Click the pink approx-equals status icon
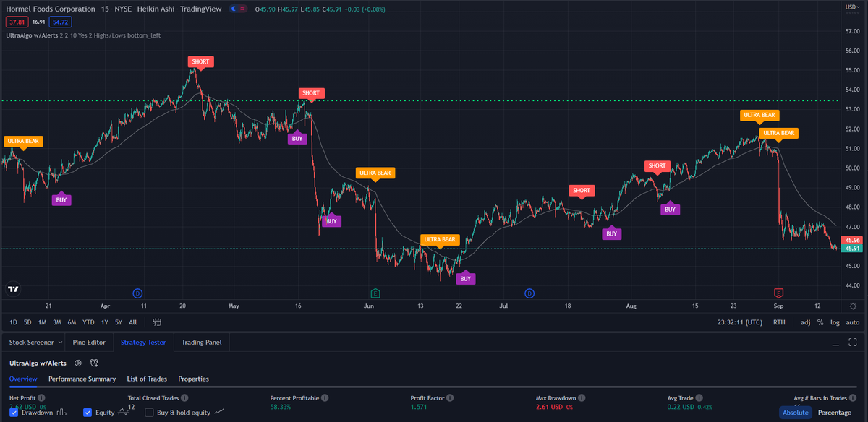868x422 pixels. [242, 9]
